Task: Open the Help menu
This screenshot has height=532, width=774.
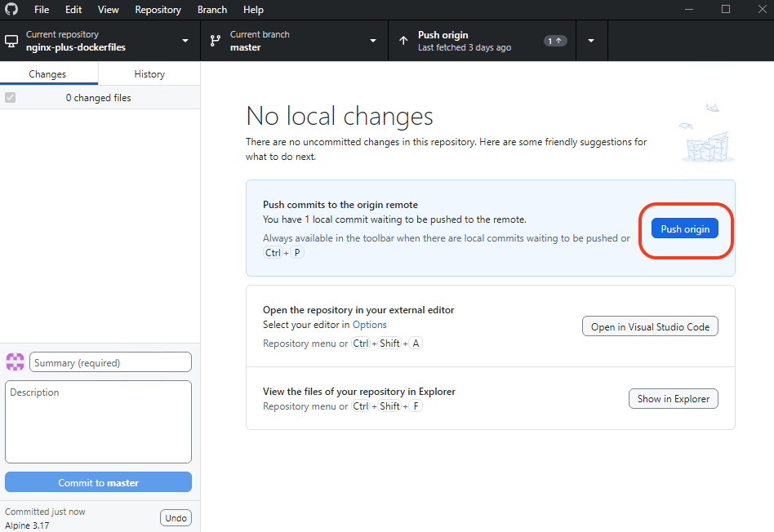Action: 253,10
